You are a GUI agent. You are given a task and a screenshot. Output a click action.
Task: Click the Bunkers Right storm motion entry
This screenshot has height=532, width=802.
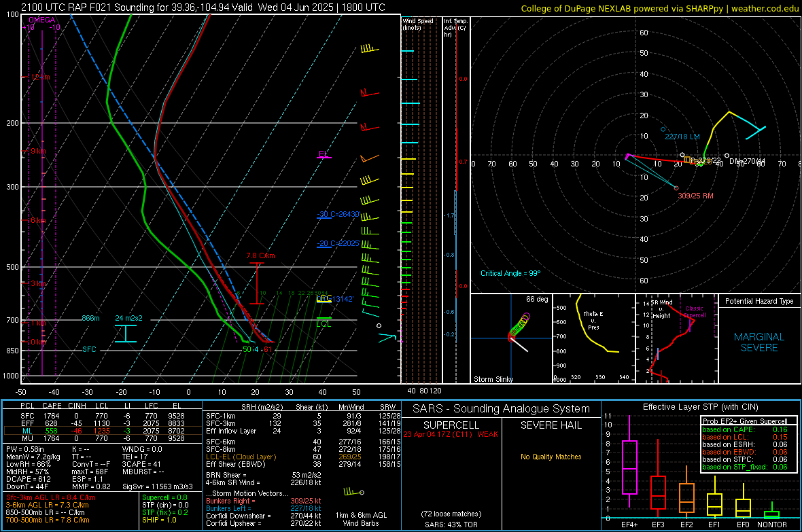click(264, 501)
